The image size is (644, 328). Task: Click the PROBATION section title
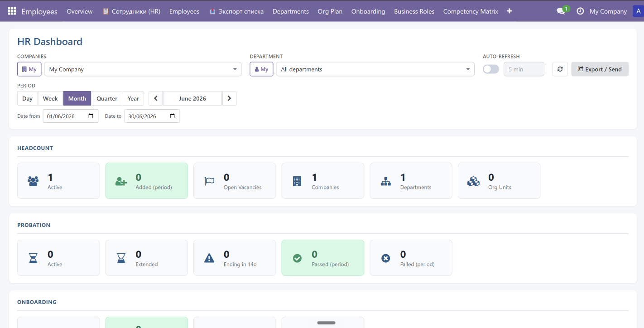tap(34, 225)
